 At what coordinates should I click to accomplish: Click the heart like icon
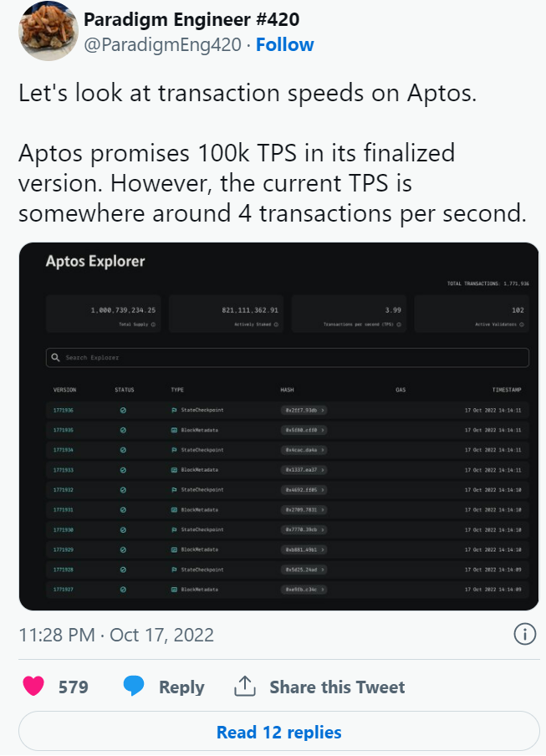click(x=33, y=686)
